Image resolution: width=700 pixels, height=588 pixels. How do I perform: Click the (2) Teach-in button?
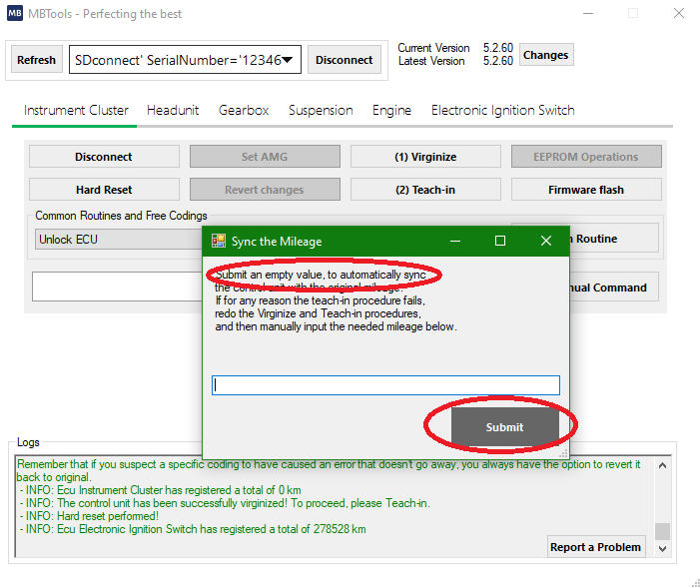coord(424,190)
